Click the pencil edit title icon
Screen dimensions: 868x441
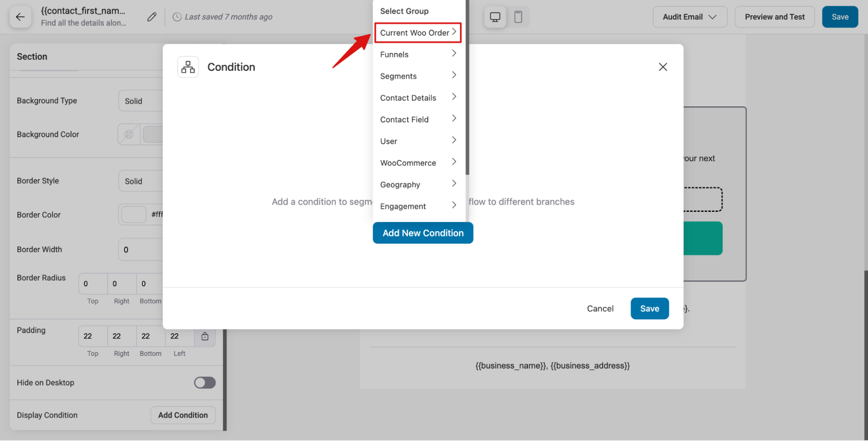tap(152, 17)
